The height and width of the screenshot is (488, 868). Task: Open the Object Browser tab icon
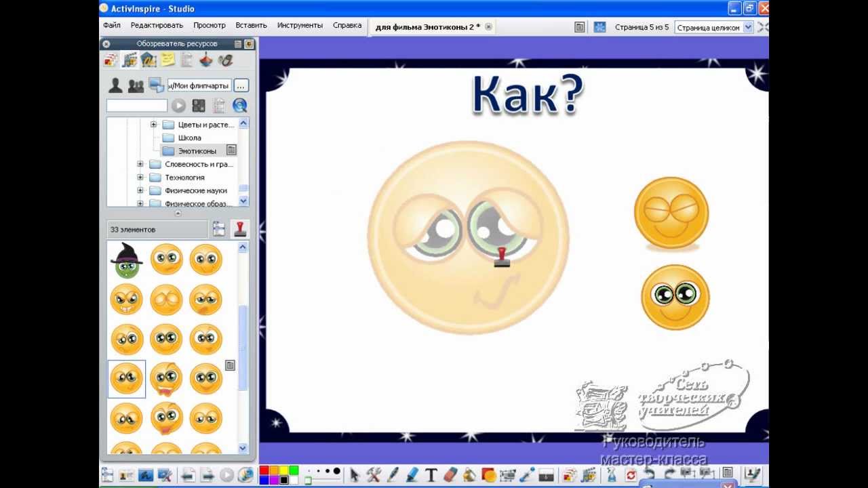[149, 60]
